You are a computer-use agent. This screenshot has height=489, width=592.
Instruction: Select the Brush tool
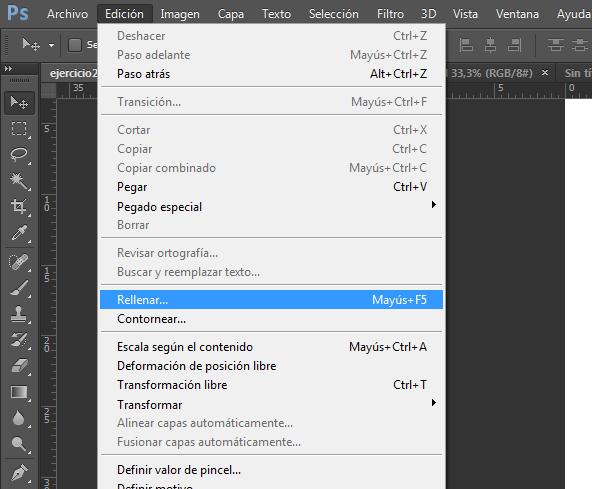click(19, 288)
